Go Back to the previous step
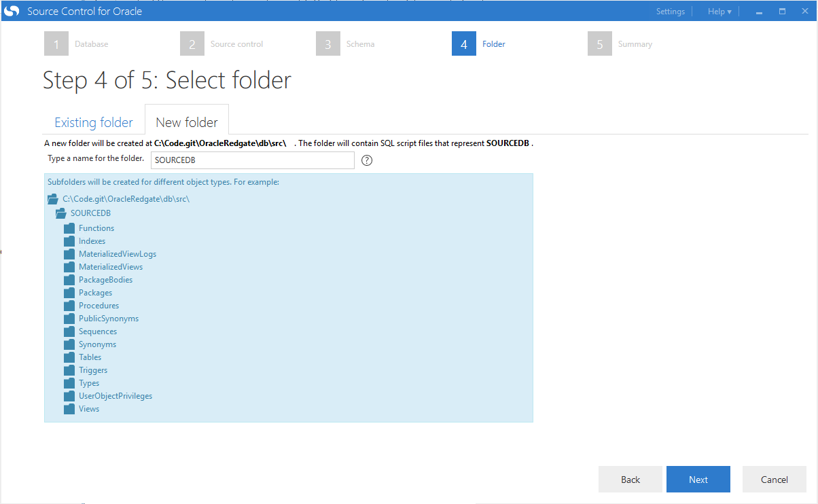 point(630,480)
